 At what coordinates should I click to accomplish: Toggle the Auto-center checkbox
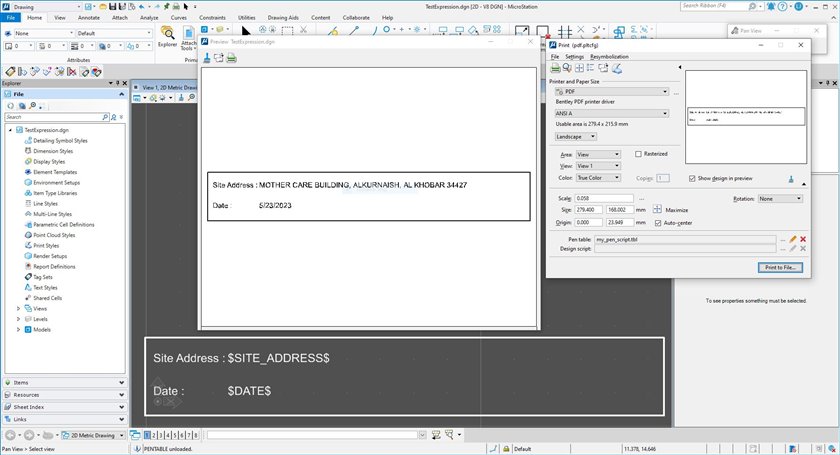pyautogui.click(x=658, y=223)
